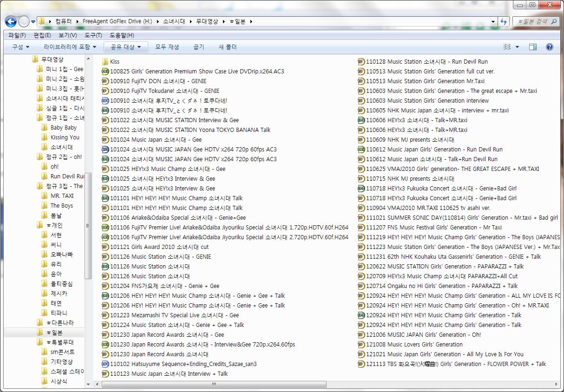Click the 굽기 (Burn) toolbar item
Viewport: 564px width, 392px height.
(198, 47)
